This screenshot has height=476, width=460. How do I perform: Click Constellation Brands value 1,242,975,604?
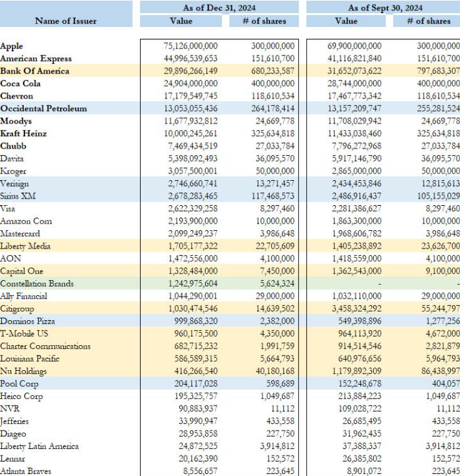[x=191, y=283]
